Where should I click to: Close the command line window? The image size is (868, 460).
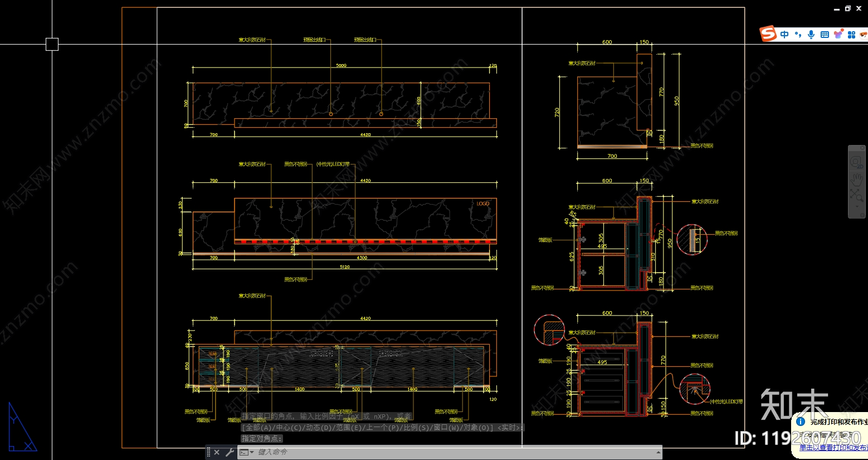217,452
